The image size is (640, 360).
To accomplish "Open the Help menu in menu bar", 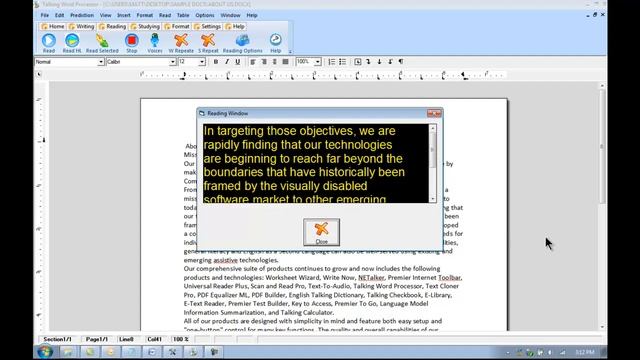I will pyautogui.click(x=252, y=15).
